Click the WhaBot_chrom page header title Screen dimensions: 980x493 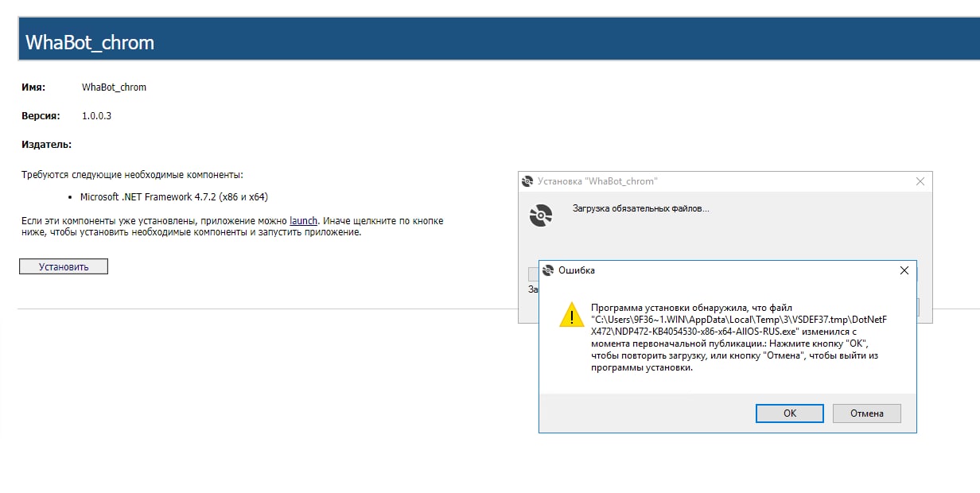(x=90, y=42)
